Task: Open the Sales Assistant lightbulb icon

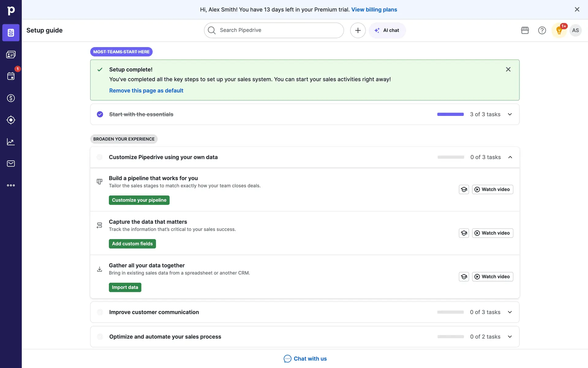Action: (559, 30)
